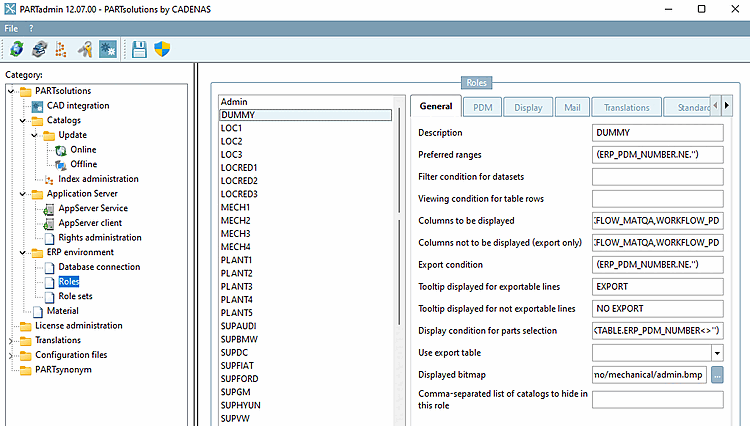
Task: Click the Display condition for parts selection field
Action: [x=658, y=331]
